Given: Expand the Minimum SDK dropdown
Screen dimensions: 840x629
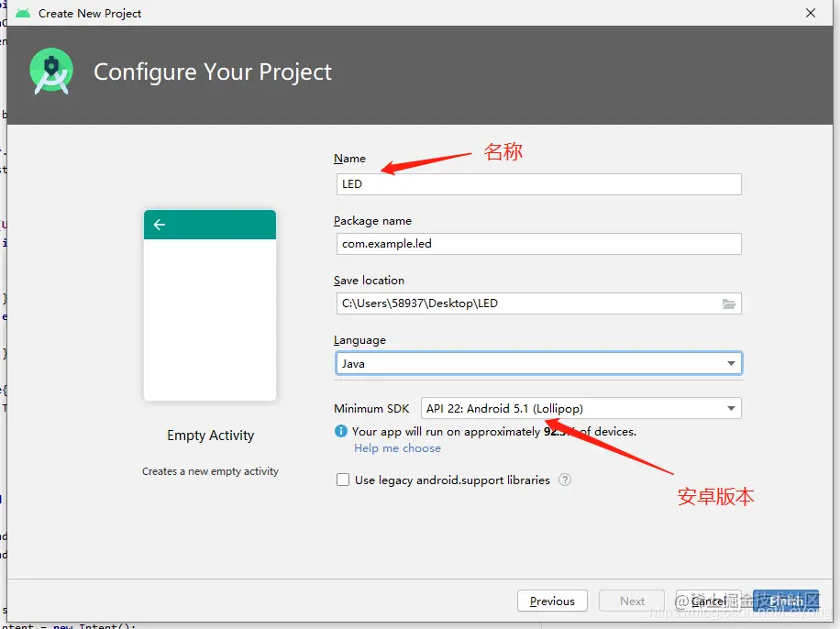Looking at the screenshot, I should [x=581, y=408].
